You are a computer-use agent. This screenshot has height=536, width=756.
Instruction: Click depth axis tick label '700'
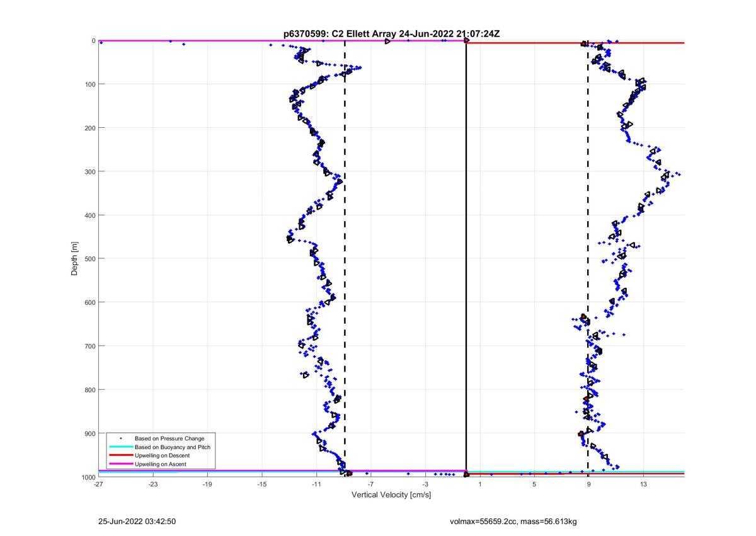click(x=90, y=346)
